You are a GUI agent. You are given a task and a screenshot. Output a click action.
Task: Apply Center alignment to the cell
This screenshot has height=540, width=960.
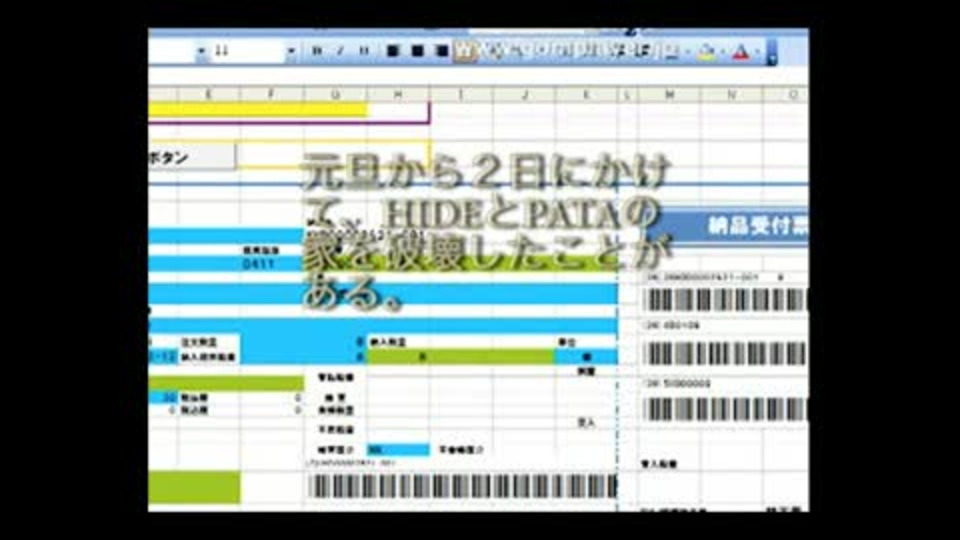pos(417,51)
